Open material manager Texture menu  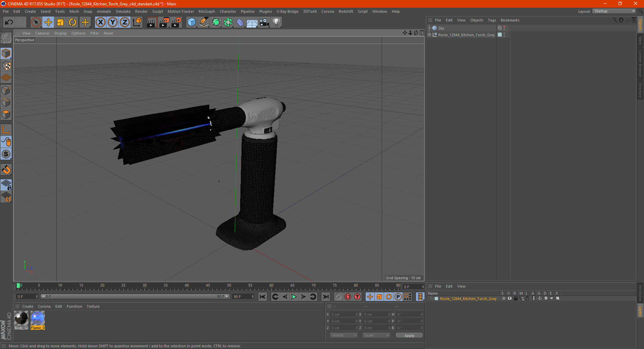93,306
